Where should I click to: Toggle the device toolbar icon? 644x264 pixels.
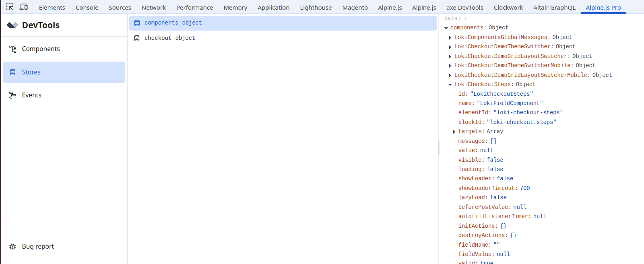[x=24, y=7]
